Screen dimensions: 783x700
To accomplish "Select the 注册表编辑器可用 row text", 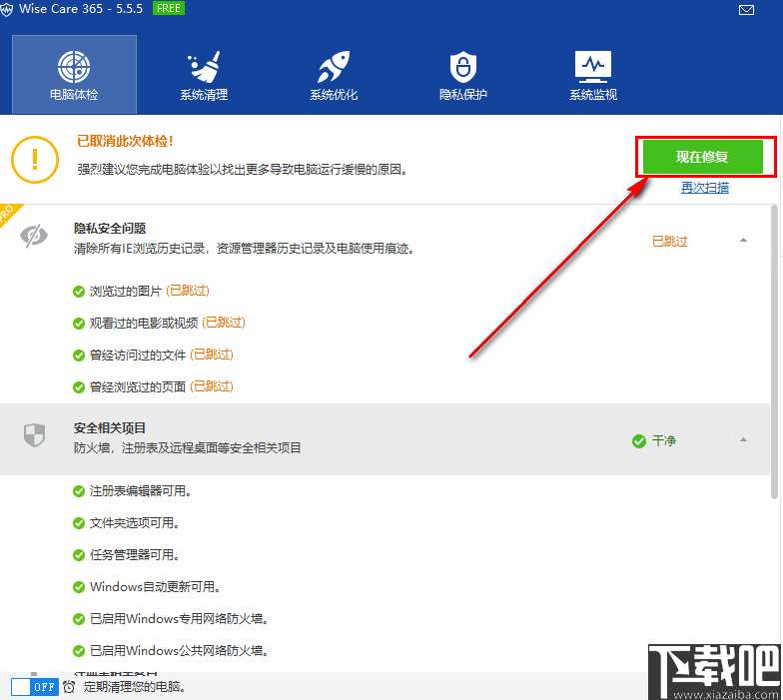I will (x=141, y=491).
